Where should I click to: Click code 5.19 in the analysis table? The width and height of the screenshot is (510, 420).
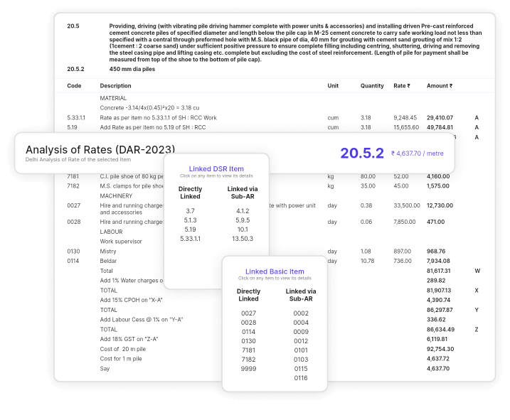tap(73, 127)
